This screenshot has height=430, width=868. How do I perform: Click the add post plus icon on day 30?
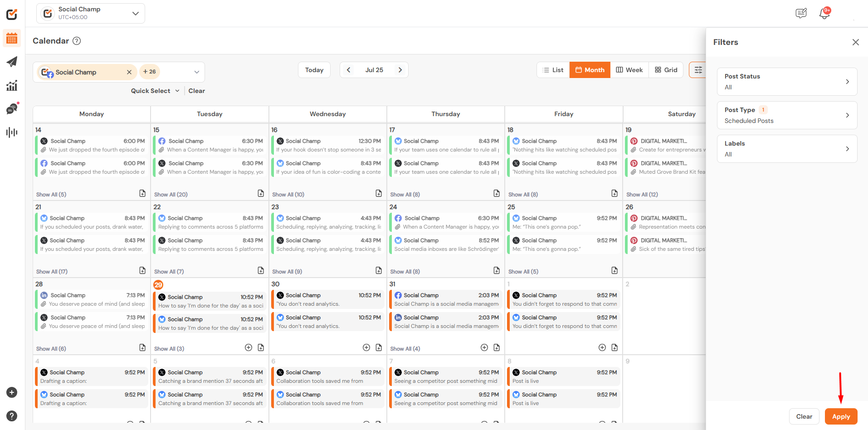(x=366, y=347)
